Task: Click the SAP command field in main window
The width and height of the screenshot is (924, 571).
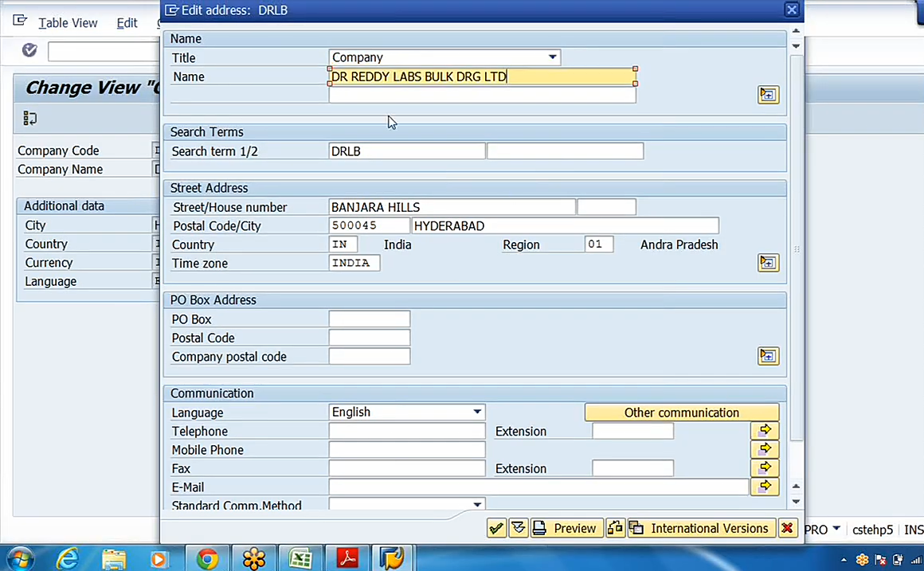Action: [104, 51]
